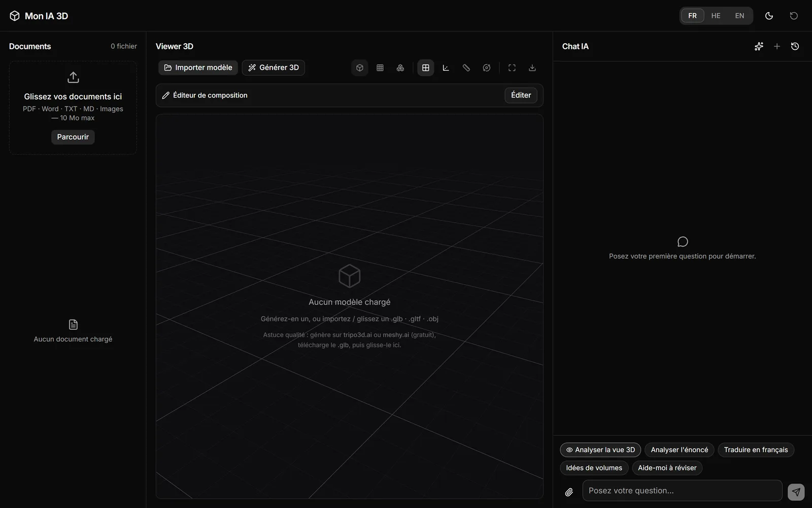Viewport: 812px width, 508px height.
Task: Toggle the auto-rotate orbit icon
Action: point(486,68)
